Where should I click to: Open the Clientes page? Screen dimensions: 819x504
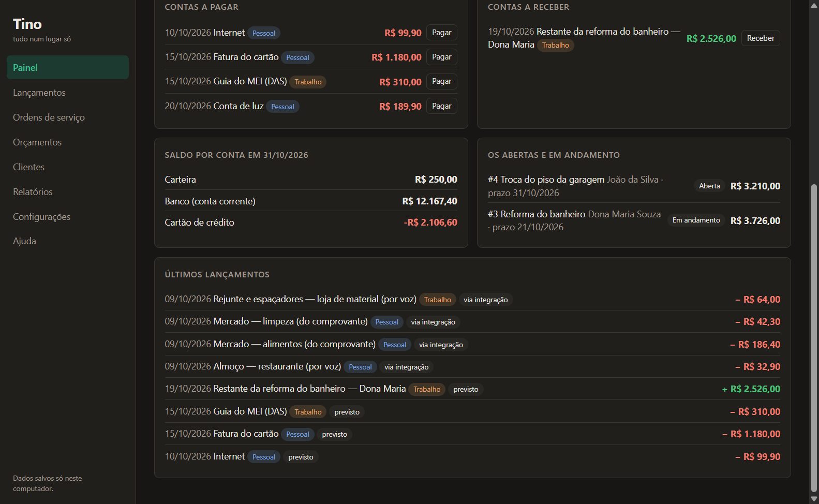coord(67,167)
